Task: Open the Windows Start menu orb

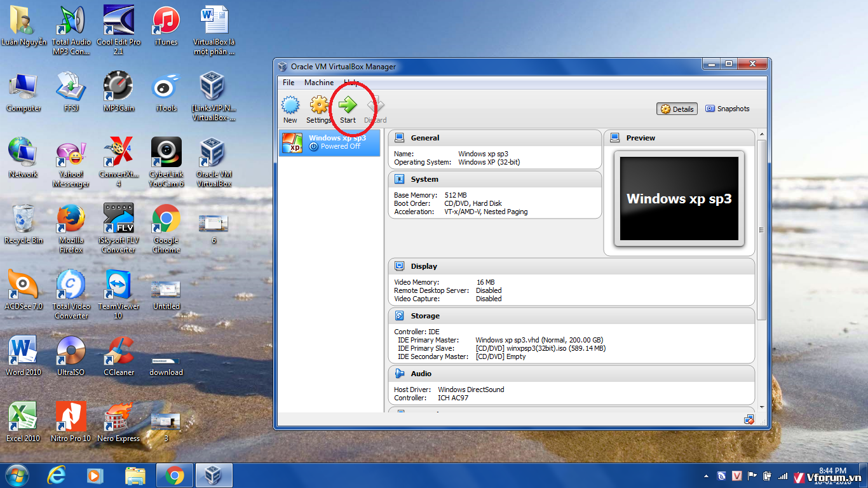Action: [x=17, y=475]
